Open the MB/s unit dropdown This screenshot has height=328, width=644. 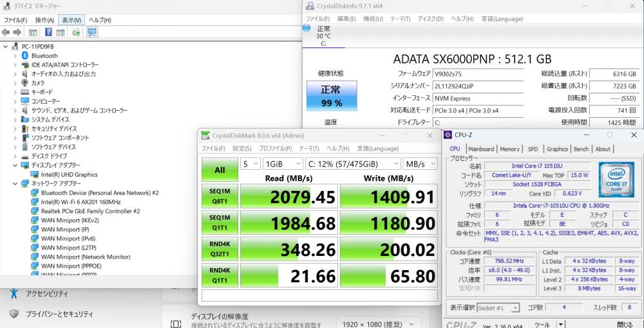tap(421, 163)
